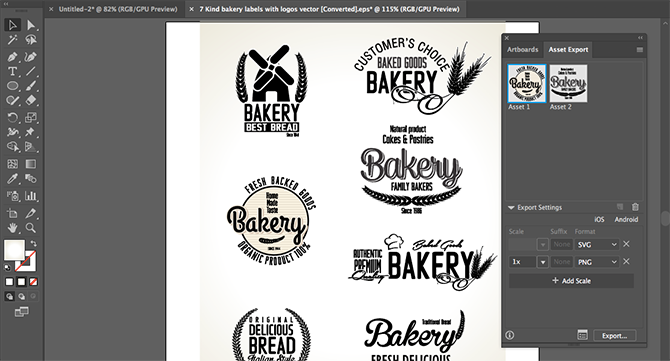The height and width of the screenshot is (361, 670).
Task: Choose the Rotate tool
Action: pyautogui.click(x=12, y=117)
